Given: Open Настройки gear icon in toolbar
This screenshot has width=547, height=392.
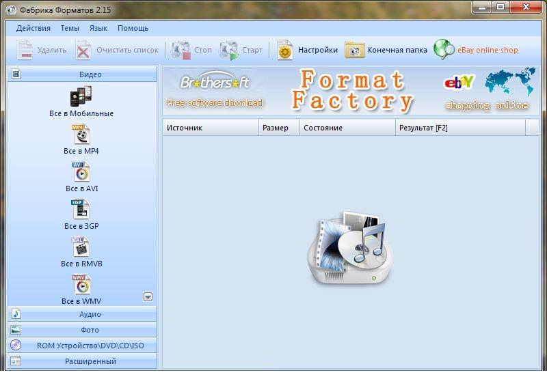Looking at the screenshot, I should 285,50.
